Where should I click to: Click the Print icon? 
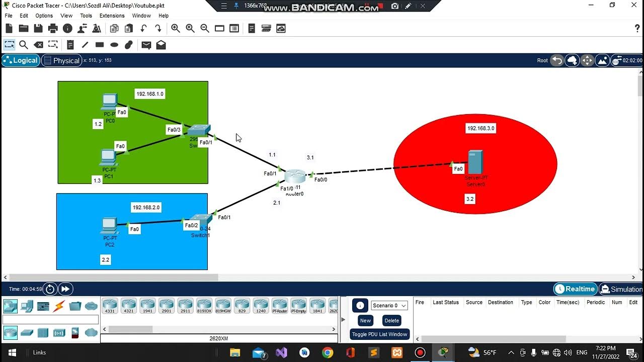pyautogui.click(x=53, y=29)
